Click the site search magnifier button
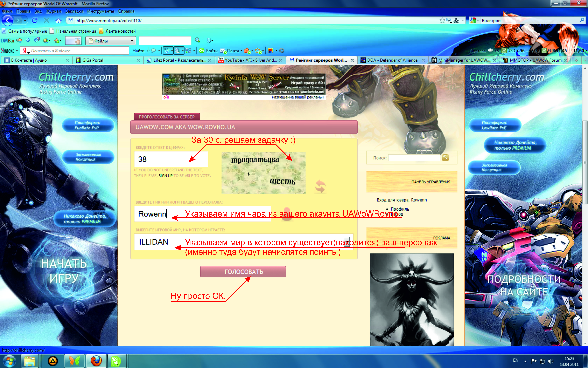 pyautogui.click(x=445, y=158)
